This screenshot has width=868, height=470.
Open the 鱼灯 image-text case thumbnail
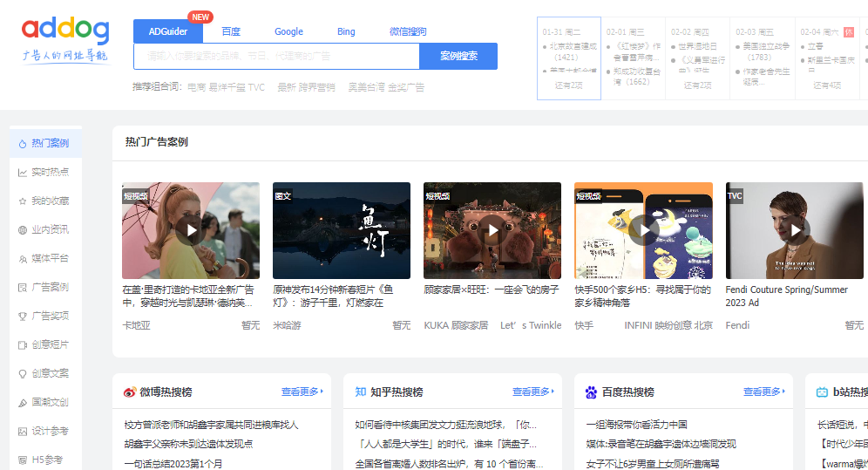(342, 230)
